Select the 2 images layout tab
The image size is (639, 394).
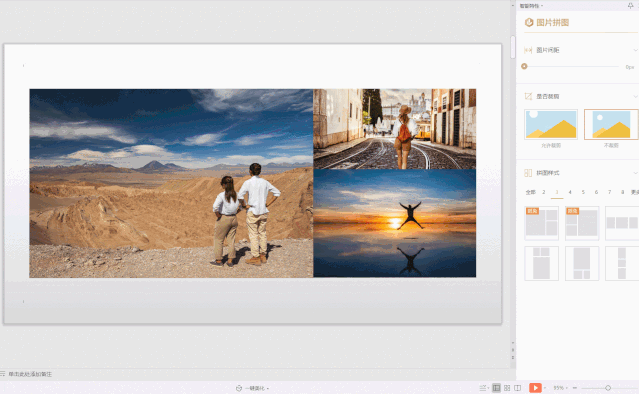click(x=544, y=192)
